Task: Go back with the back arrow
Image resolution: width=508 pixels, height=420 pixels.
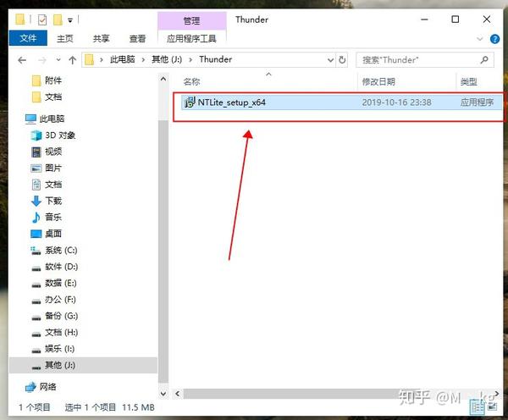Action: tap(22, 60)
